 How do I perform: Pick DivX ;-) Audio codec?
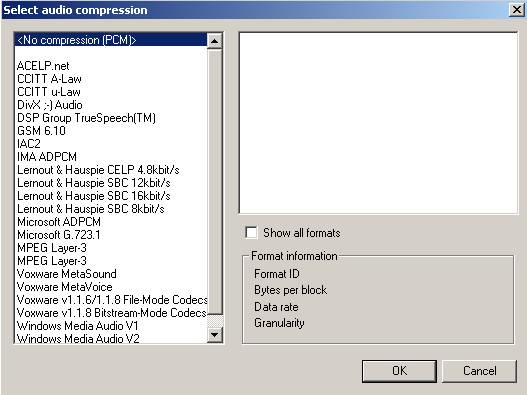pos(111,105)
